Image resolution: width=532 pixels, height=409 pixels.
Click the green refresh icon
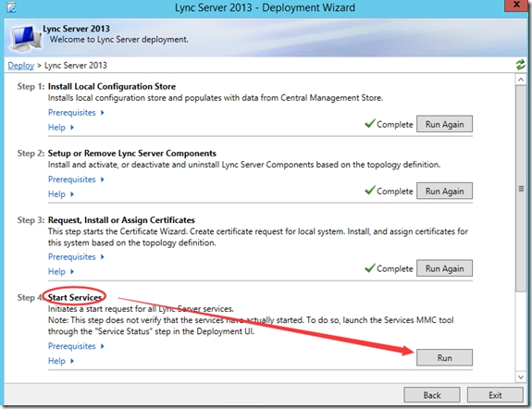[520, 65]
